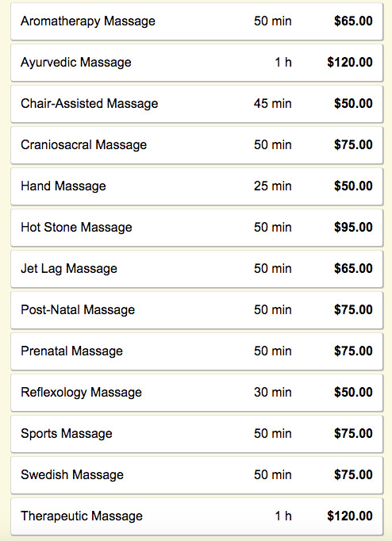Open the Therapeutic Massage entry
This screenshot has width=392, height=541.
pyautogui.click(x=197, y=516)
